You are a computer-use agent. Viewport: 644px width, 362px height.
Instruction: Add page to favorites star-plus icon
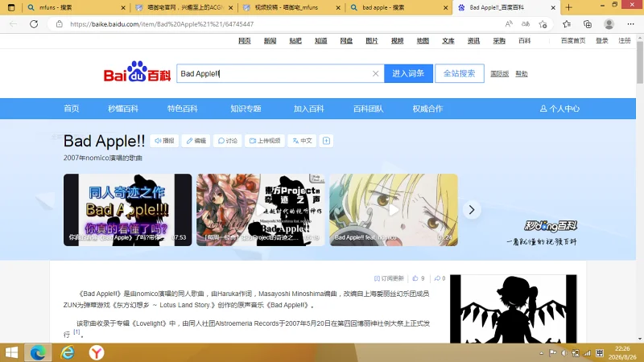click(x=543, y=24)
